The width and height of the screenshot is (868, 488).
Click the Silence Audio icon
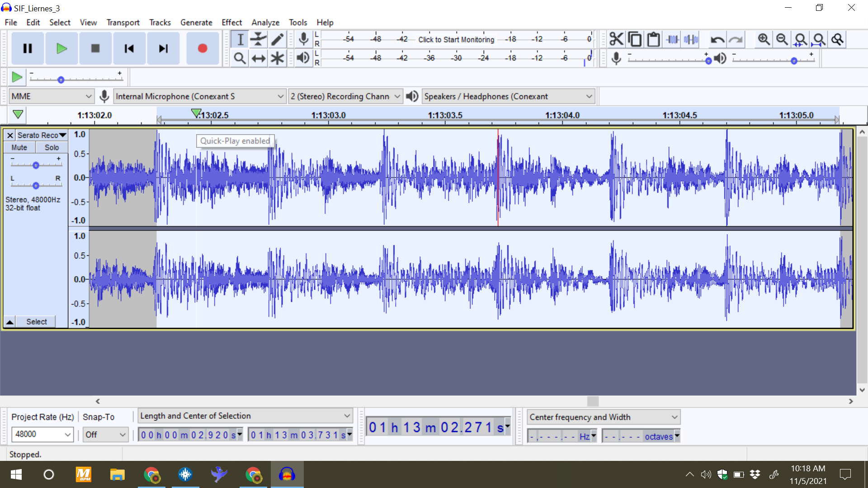690,39
